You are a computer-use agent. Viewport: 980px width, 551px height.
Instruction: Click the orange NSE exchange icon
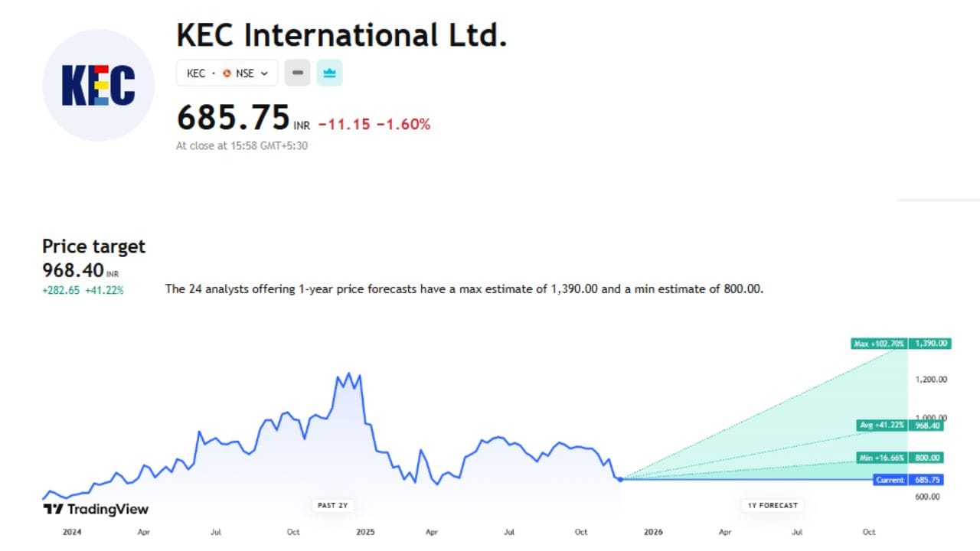click(x=227, y=73)
